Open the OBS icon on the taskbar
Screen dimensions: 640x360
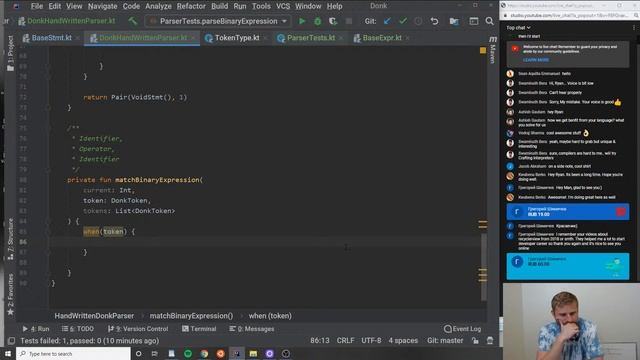[x=286, y=353]
